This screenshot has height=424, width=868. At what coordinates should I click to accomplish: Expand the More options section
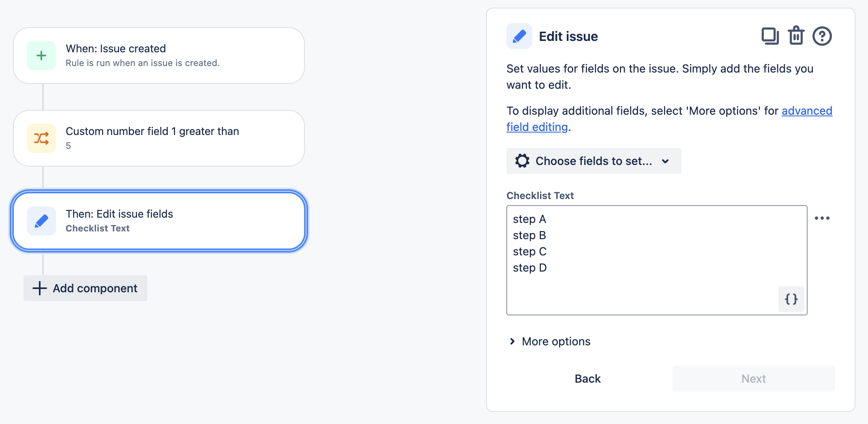point(555,341)
